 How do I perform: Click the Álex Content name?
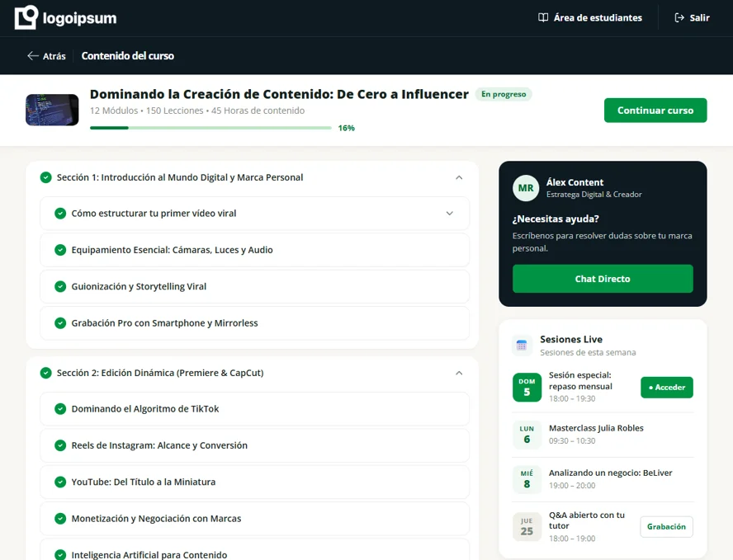coord(575,182)
